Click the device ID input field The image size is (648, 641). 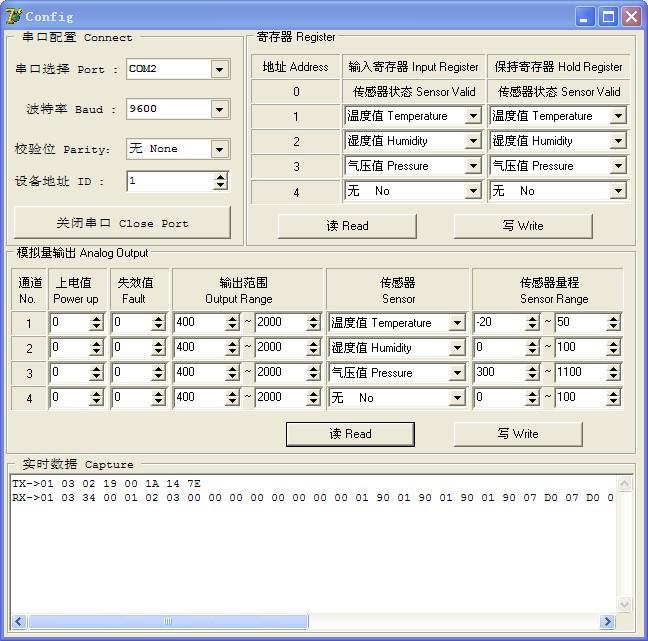click(x=169, y=181)
